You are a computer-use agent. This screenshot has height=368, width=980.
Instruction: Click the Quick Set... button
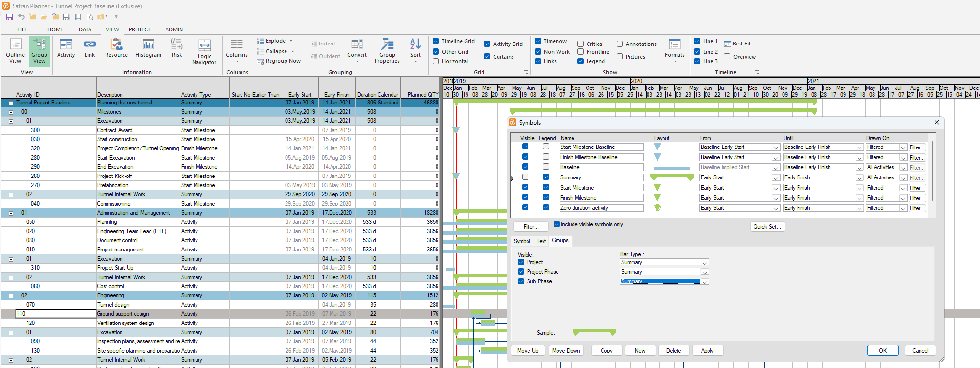tap(767, 226)
